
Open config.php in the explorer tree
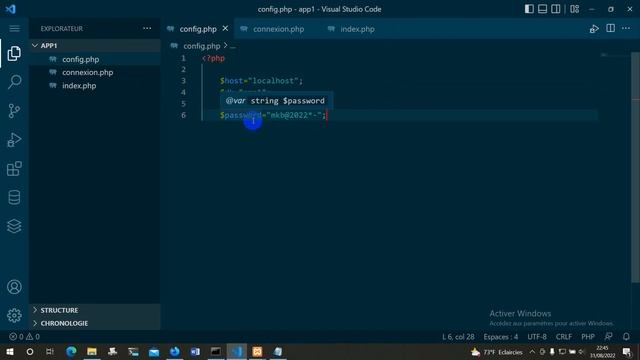[x=95, y=59]
